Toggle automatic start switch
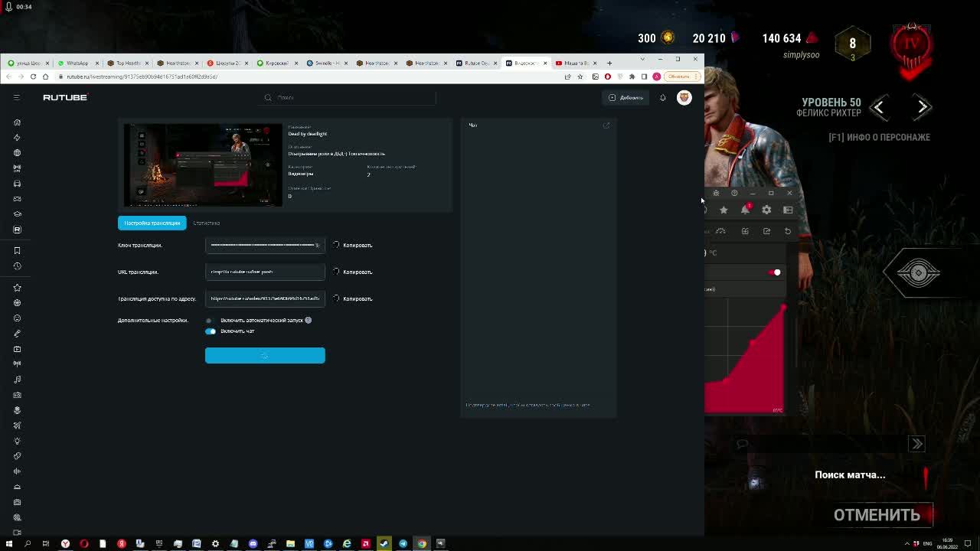 [210, 320]
